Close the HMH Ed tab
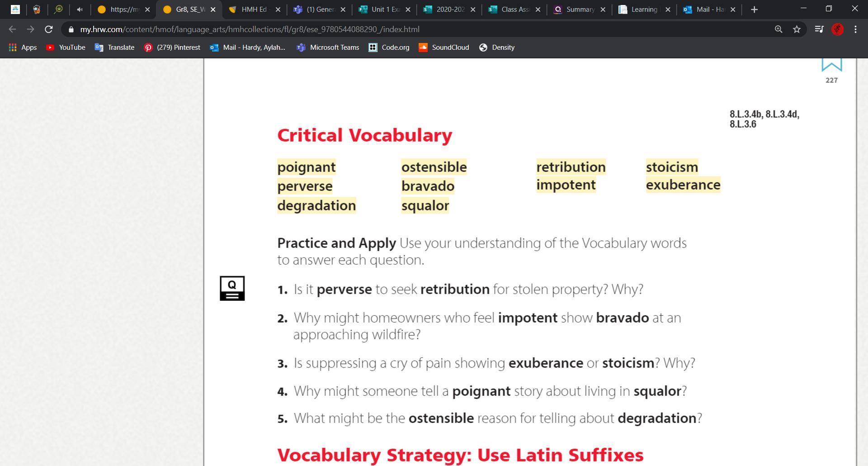Image resolution: width=868 pixels, height=466 pixels. (278, 10)
